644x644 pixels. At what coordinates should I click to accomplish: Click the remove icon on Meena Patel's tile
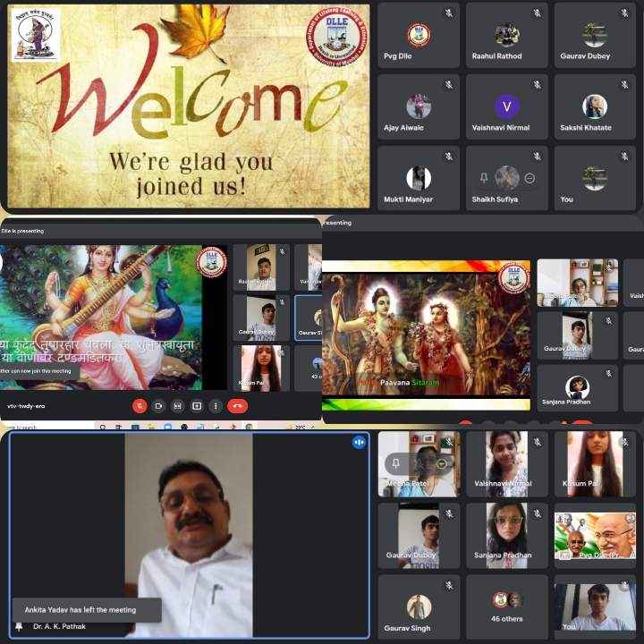[441, 463]
